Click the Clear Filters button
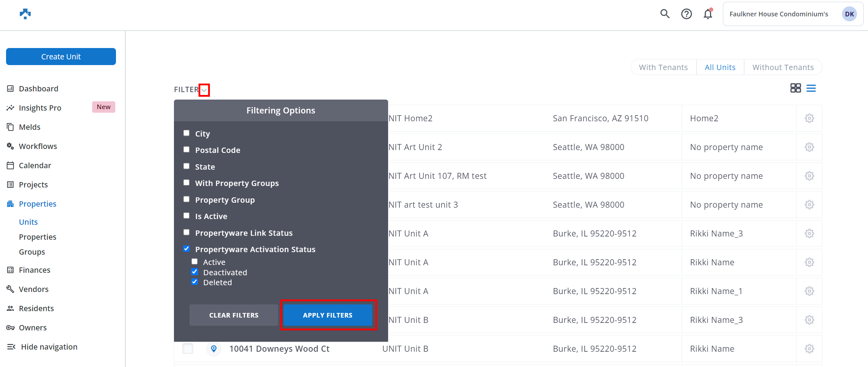The height and width of the screenshot is (367, 868). pos(234,315)
